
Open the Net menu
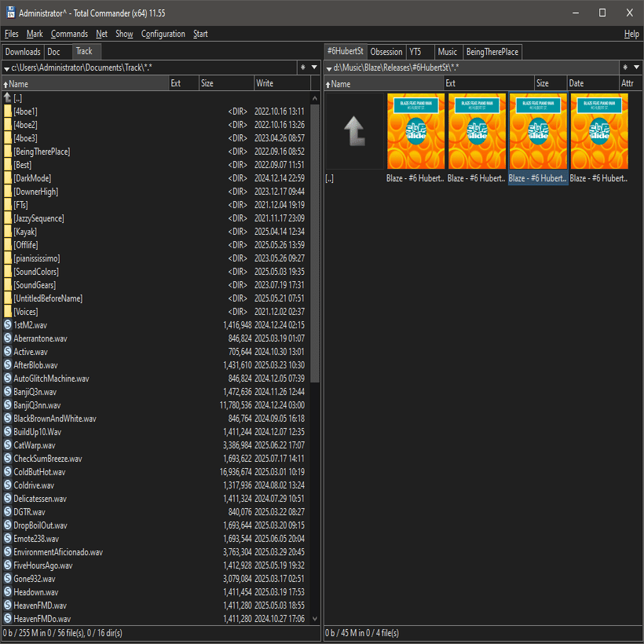(101, 34)
